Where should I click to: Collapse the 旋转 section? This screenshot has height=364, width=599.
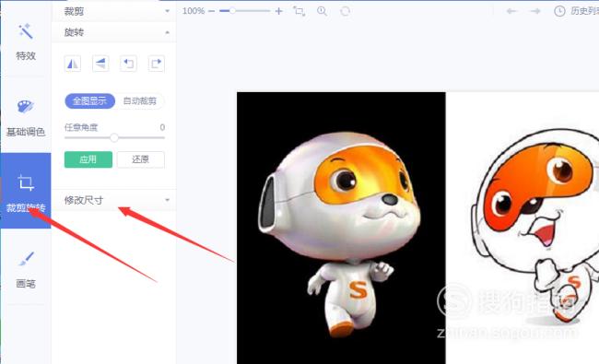click(x=114, y=32)
